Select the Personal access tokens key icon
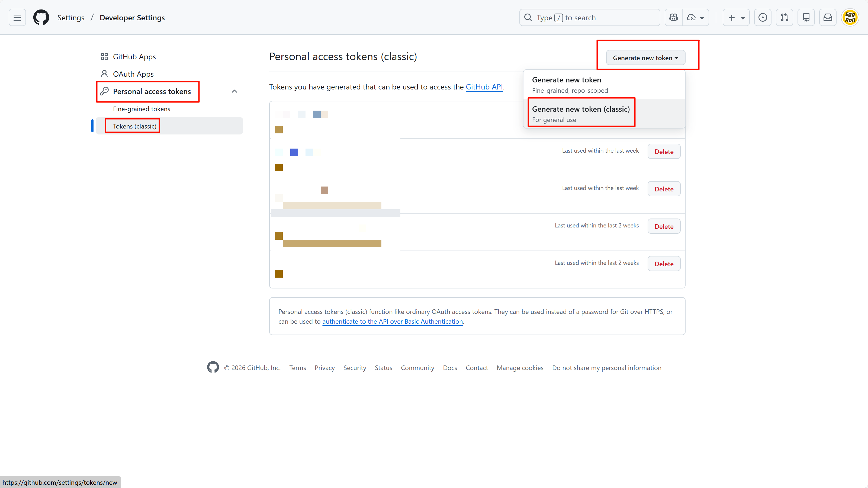This screenshot has width=868, height=488. pos(104,91)
